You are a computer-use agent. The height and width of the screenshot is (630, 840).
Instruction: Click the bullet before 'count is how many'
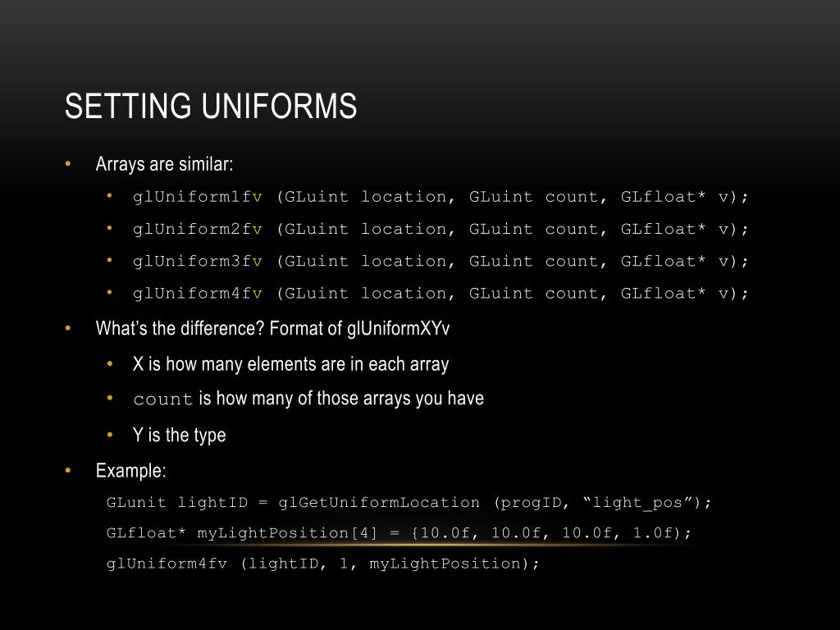[x=110, y=398]
